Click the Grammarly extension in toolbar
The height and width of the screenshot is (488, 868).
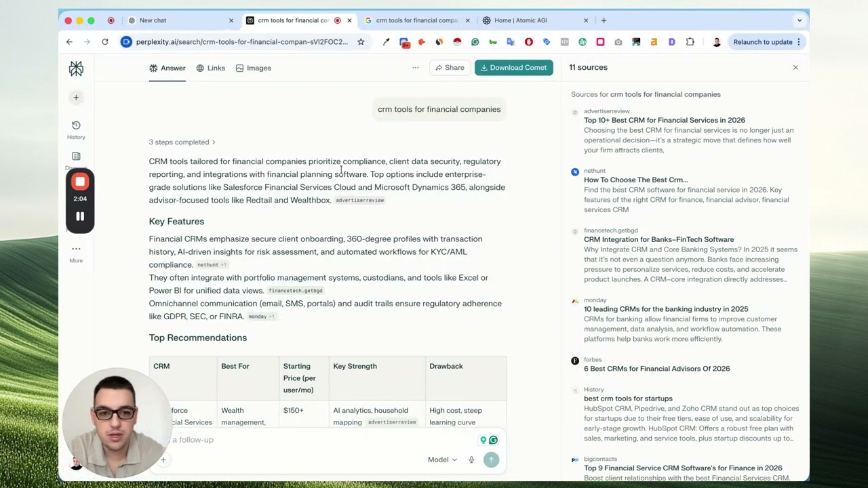tap(475, 42)
